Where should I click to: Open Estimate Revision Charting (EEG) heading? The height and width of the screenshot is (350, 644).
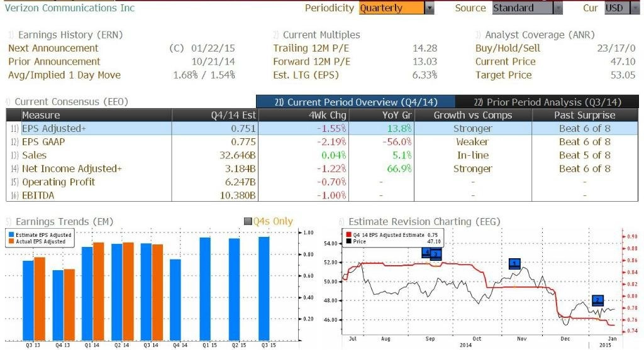(x=425, y=222)
